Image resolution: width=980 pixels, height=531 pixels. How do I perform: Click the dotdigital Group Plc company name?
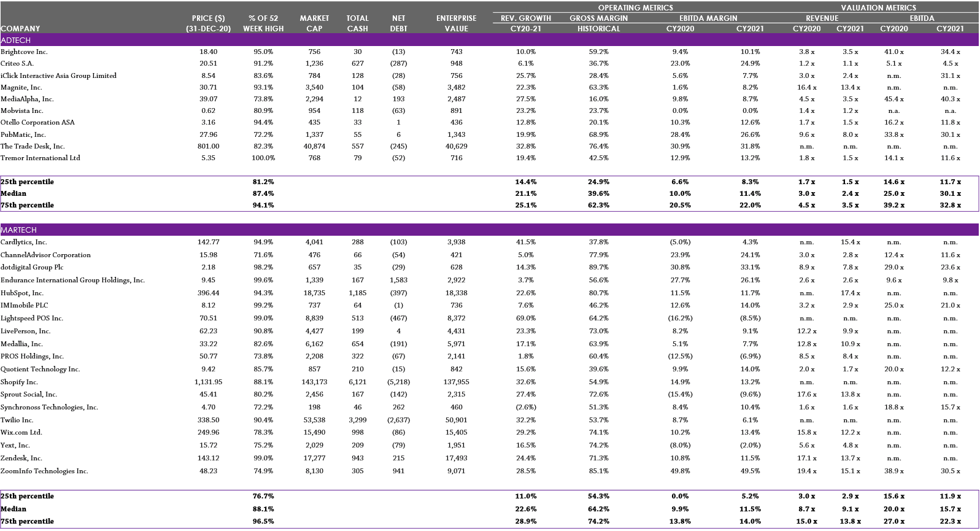32,267
